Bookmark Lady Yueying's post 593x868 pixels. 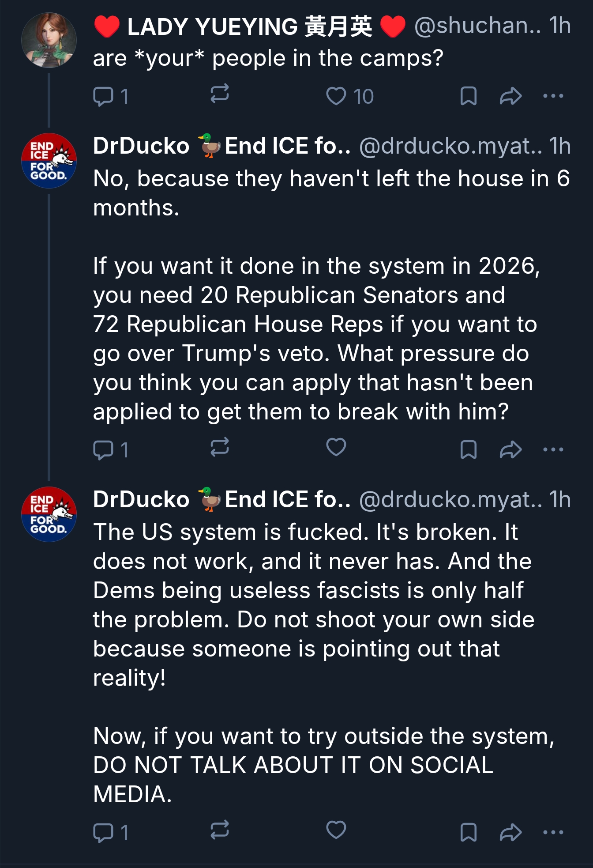(468, 96)
